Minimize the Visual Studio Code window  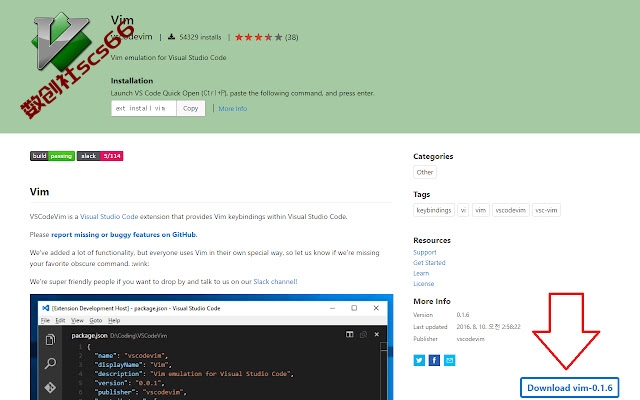333,308
